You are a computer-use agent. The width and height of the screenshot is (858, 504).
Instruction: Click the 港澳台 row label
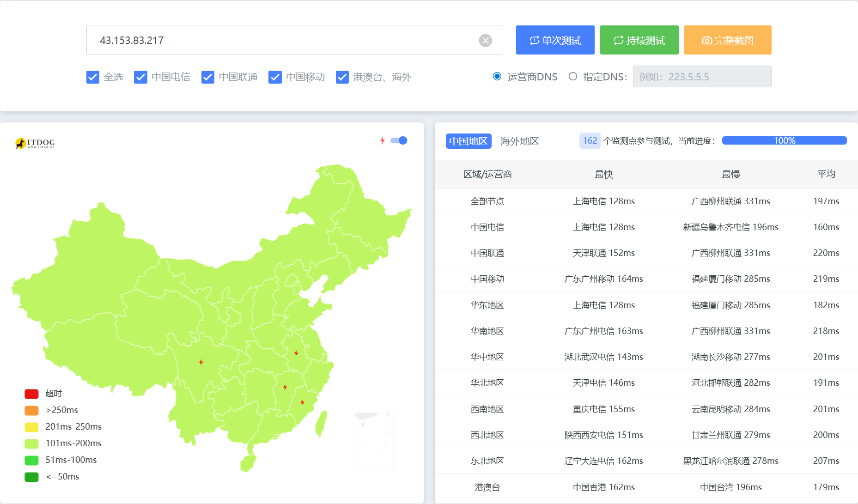[x=487, y=487]
